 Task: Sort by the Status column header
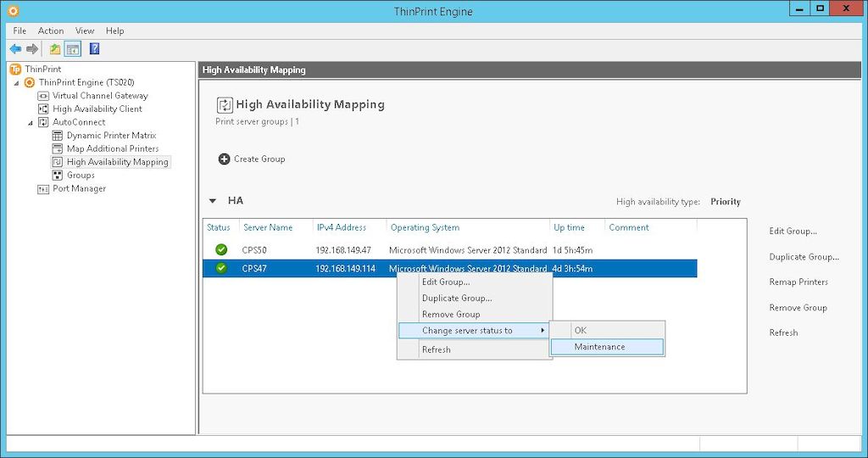pyautogui.click(x=219, y=227)
